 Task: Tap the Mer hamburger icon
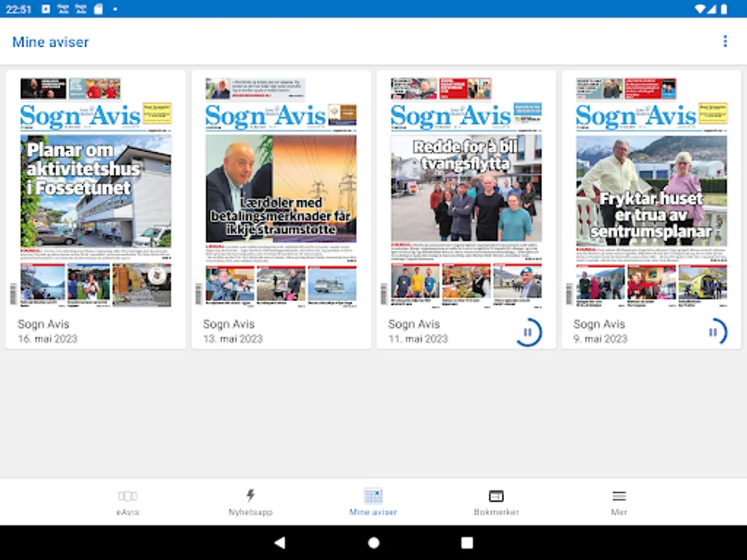coord(619,496)
